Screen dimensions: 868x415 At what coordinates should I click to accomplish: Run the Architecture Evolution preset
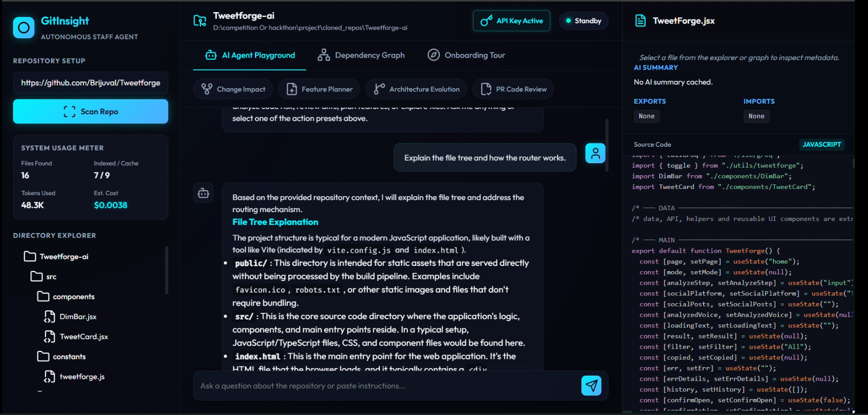416,89
